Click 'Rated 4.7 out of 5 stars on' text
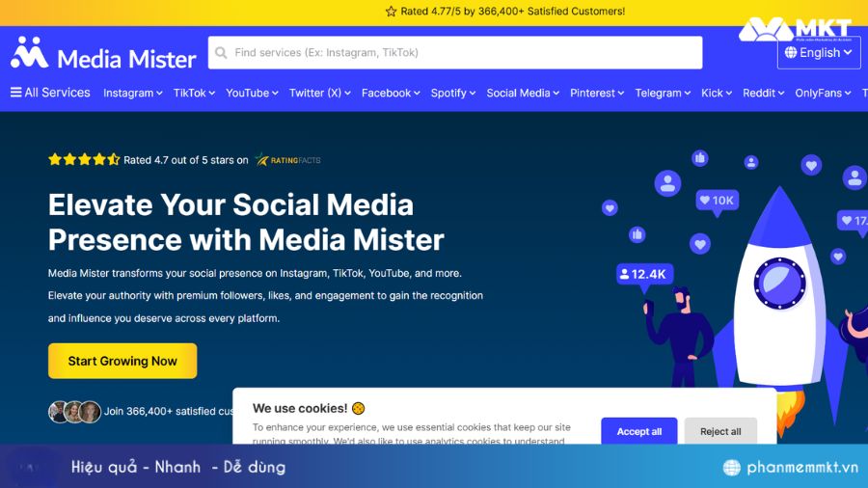The height and width of the screenshot is (488, 868). [x=186, y=160]
